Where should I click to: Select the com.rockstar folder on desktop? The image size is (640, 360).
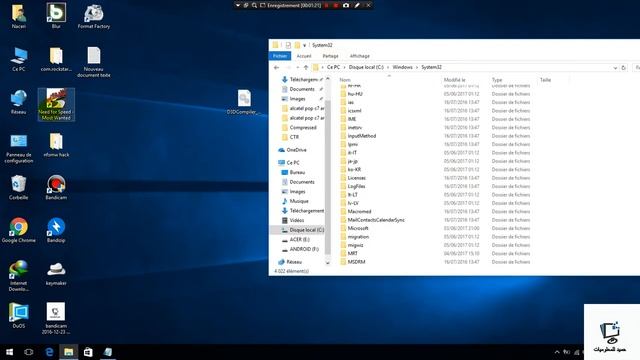(56, 60)
